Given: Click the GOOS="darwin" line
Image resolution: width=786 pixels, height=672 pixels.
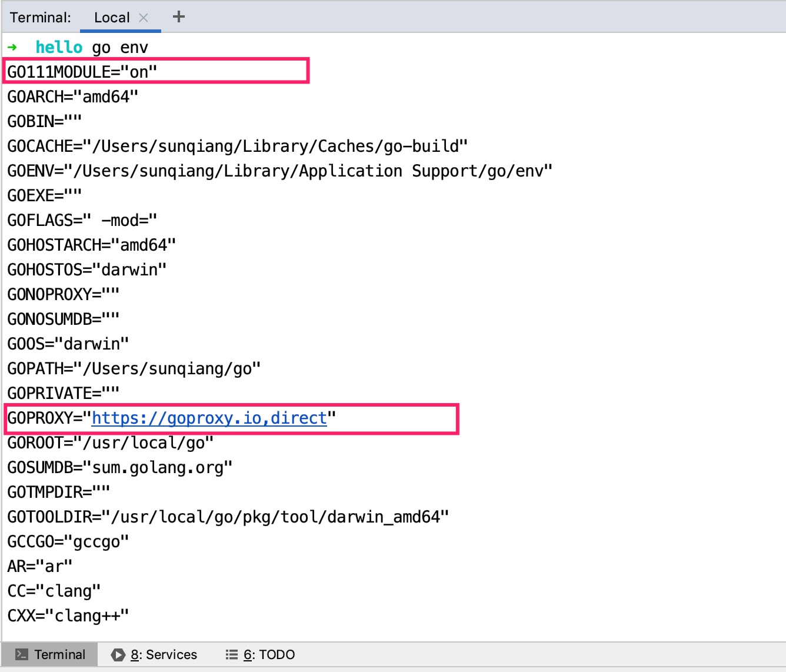Looking at the screenshot, I should [x=68, y=344].
